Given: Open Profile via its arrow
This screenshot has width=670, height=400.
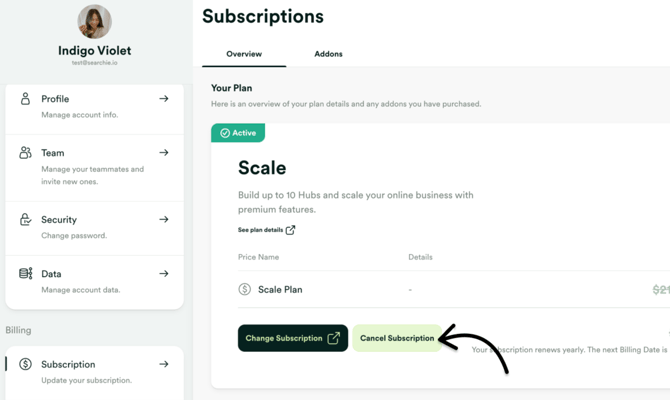Looking at the screenshot, I should pos(164,99).
